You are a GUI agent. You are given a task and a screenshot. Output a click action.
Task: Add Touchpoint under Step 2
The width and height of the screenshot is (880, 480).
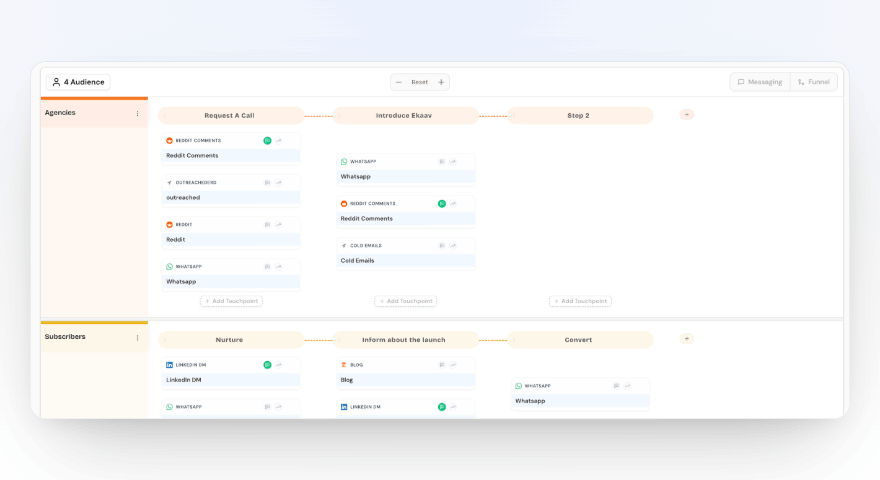pos(580,301)
